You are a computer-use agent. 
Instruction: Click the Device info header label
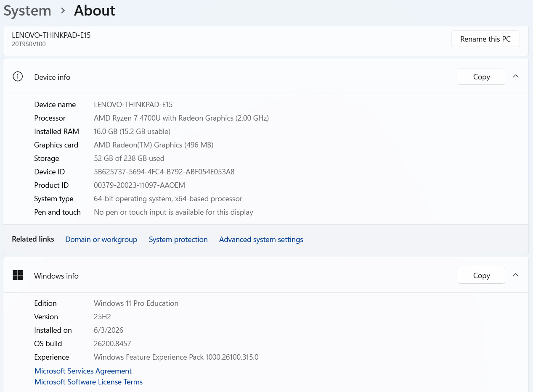point(52,77)
